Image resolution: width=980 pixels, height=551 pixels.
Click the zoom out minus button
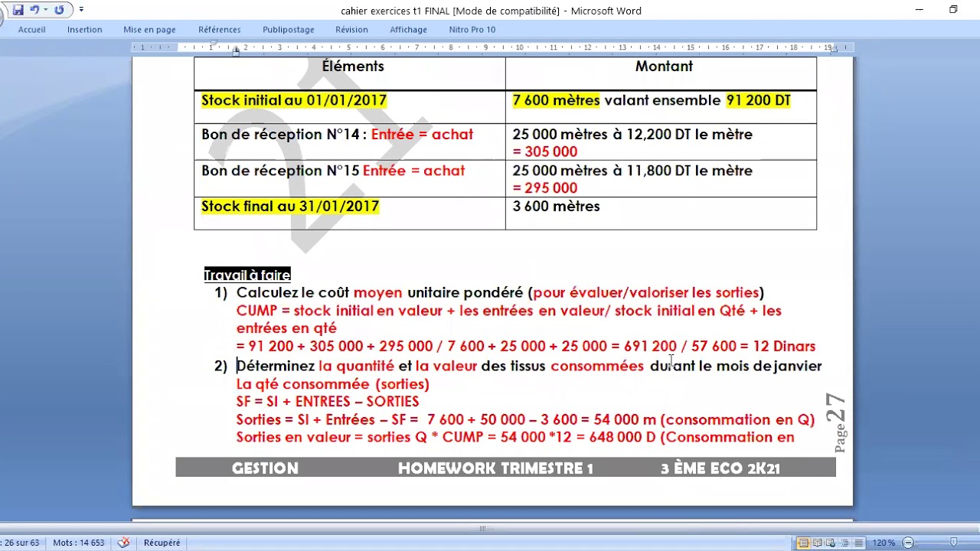pos(908,543)
